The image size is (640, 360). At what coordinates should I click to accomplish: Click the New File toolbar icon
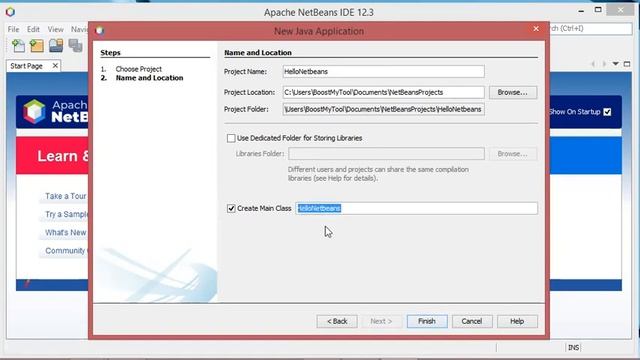tap(18, 45)
